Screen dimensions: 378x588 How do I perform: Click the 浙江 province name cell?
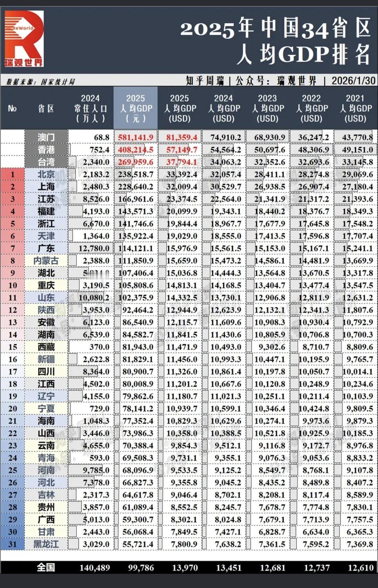46,224
